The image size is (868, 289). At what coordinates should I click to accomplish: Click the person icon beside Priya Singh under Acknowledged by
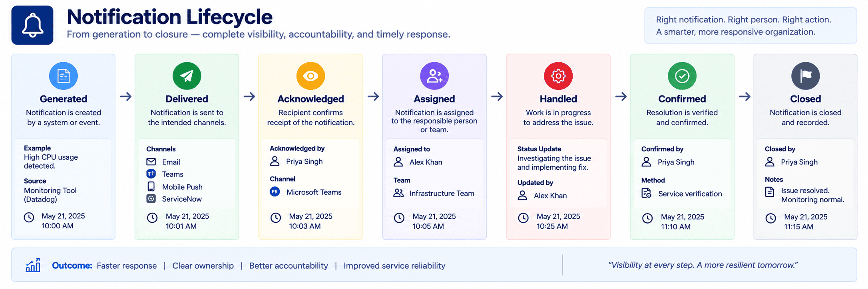[x=275, y=161]
